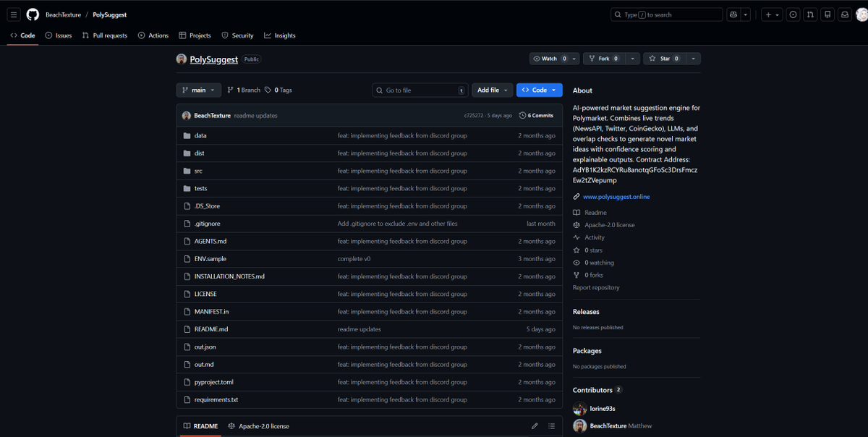Expand the Star lists dropdown arrow
This screenshot has height=437, width=868.
pos(693,59)
